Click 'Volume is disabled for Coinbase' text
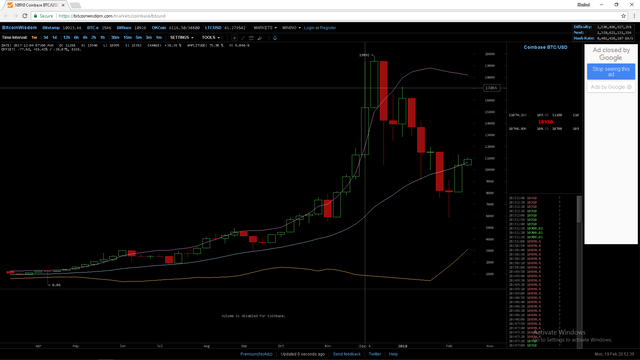 253,316
